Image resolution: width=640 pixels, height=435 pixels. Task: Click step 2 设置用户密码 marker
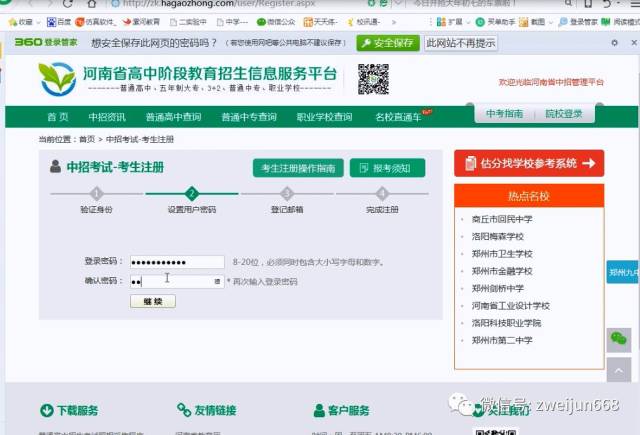pos(192,193)
